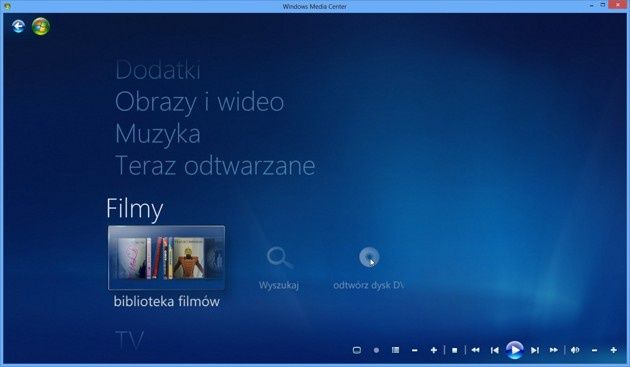Open the Dodatki menu category
This screenshot has width=630, height=367.
click(158, 70)
